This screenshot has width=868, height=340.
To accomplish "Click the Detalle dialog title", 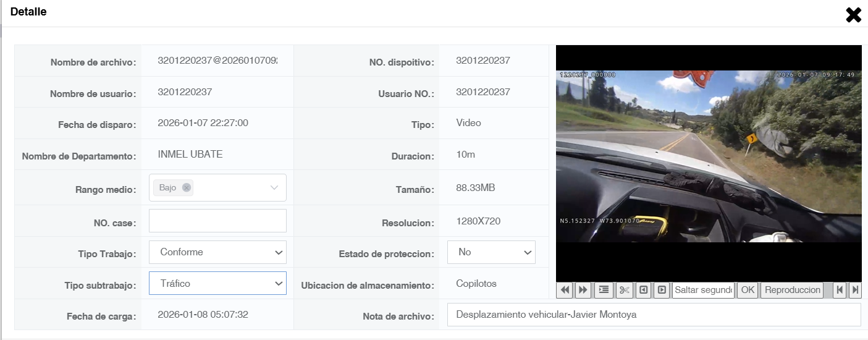I will [x=28, y=12].
